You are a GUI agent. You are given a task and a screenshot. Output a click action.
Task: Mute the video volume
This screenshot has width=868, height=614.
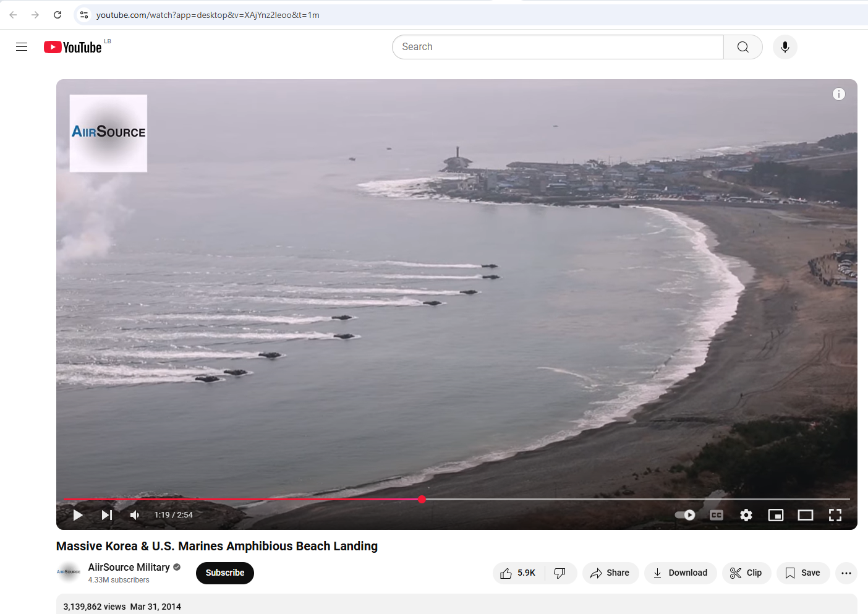point(135,515)
